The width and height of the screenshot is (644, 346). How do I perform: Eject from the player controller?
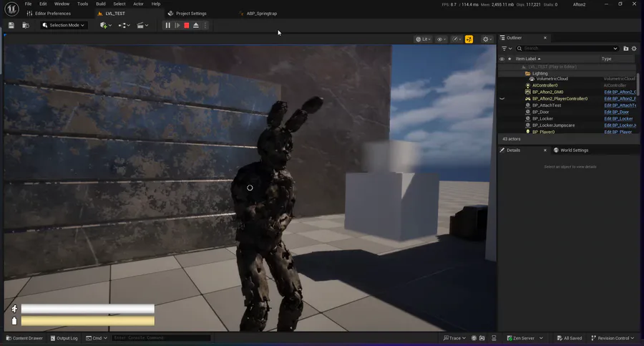pos(196,26)
